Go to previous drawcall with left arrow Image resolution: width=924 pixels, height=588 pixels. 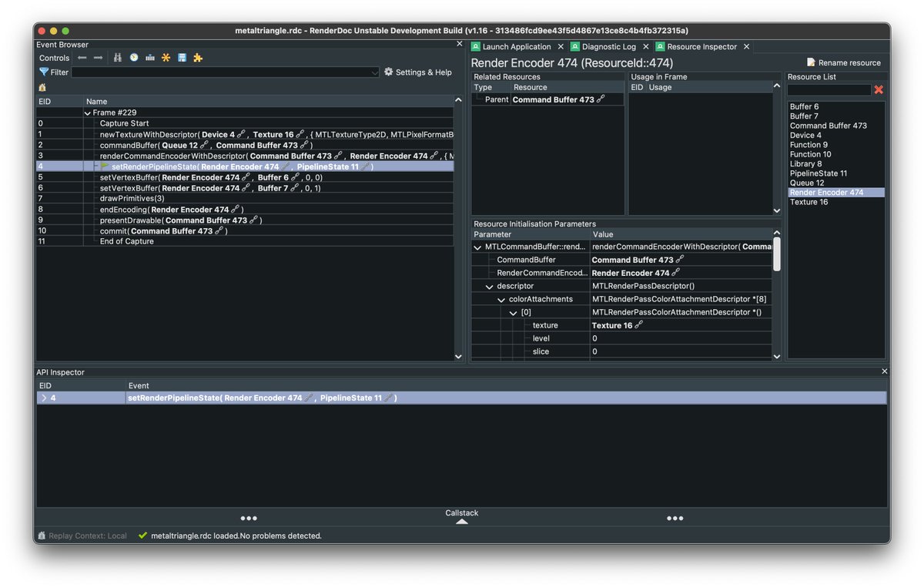tap(82, 58)
